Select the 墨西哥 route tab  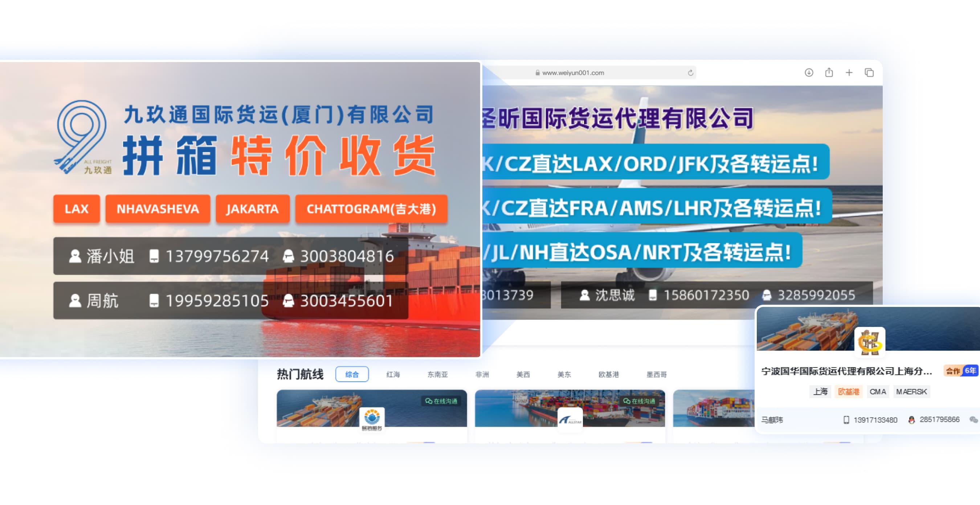tap(657, 374)
